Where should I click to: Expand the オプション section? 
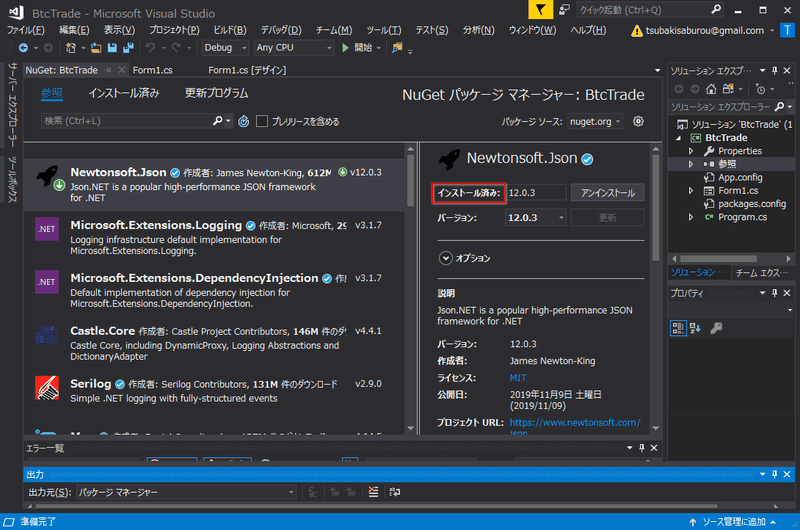coord(445,258)
